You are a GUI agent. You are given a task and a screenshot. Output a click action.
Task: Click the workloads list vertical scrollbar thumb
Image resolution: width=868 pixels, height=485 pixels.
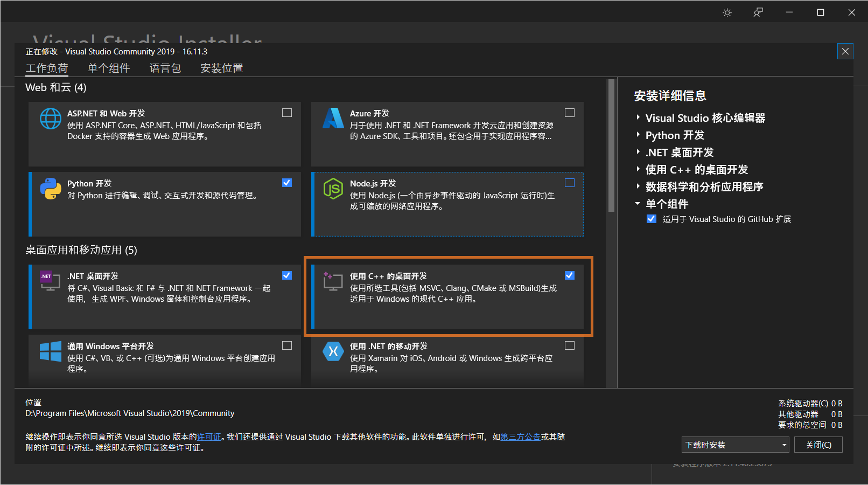(611, 146)
